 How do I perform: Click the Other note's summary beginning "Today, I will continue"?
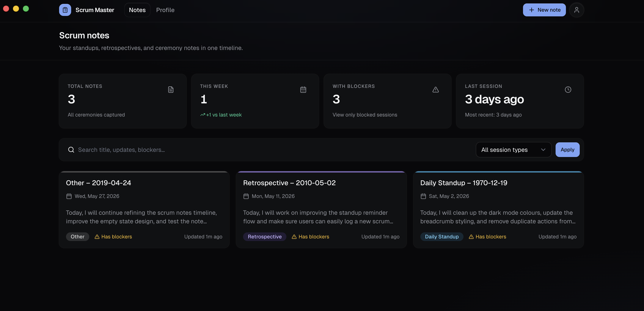coord(141,217)
